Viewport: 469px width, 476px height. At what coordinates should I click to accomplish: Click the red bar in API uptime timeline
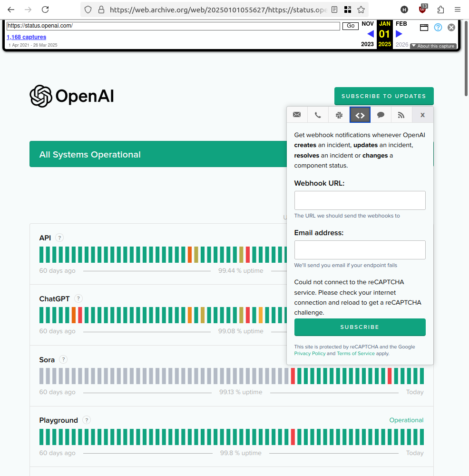[247, 254]
